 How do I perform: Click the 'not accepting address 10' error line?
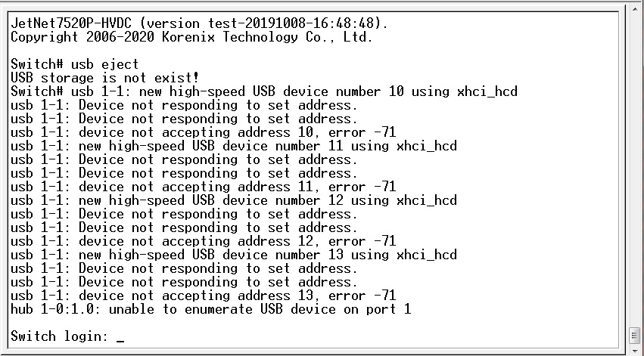pos(203,132)
